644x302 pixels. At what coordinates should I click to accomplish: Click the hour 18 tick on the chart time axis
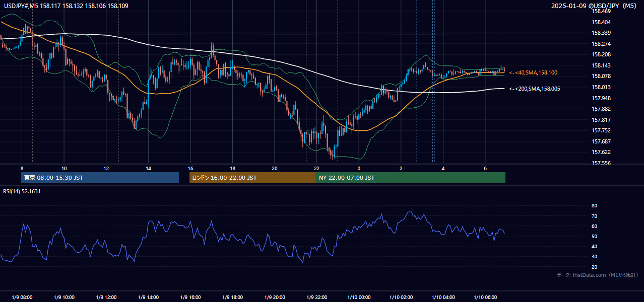coord(232,168)
